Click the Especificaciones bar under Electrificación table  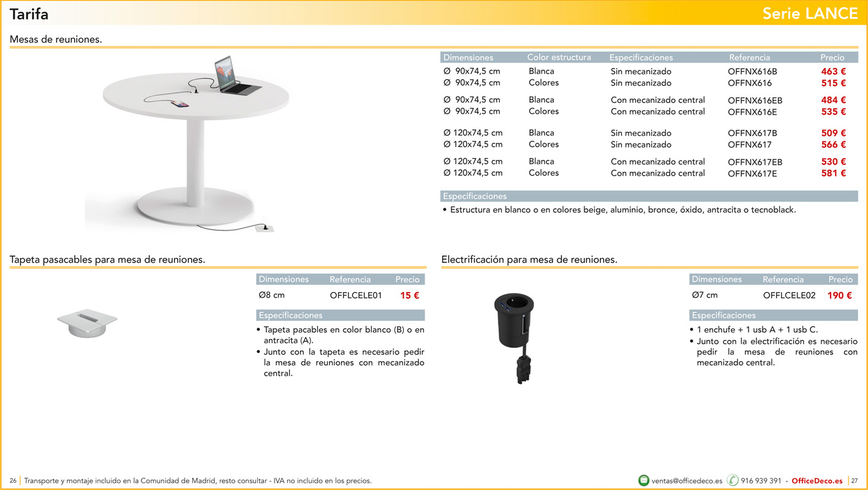[774, 315]
